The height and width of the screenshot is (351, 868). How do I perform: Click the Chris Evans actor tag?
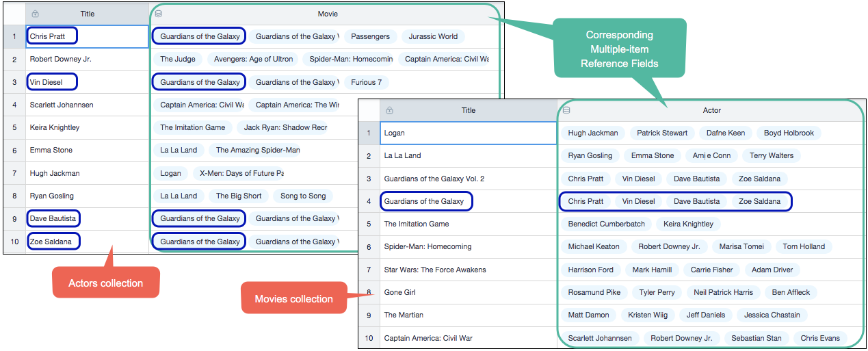point(820,338)
